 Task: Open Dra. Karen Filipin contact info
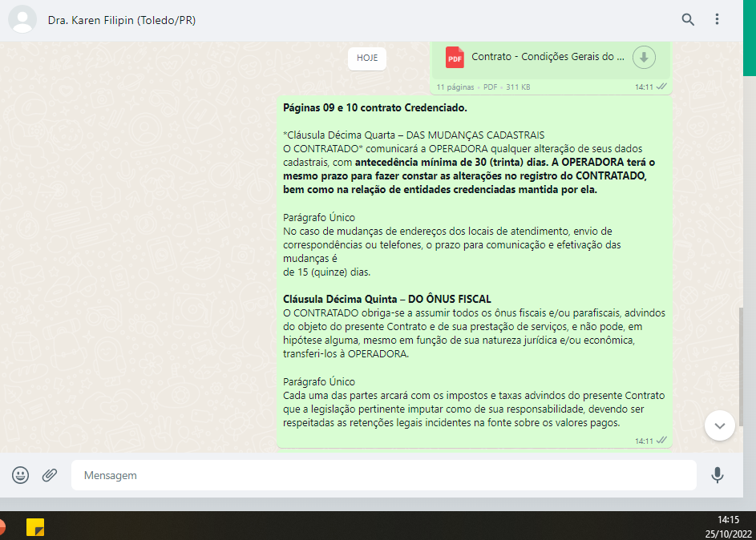[122, 20]
